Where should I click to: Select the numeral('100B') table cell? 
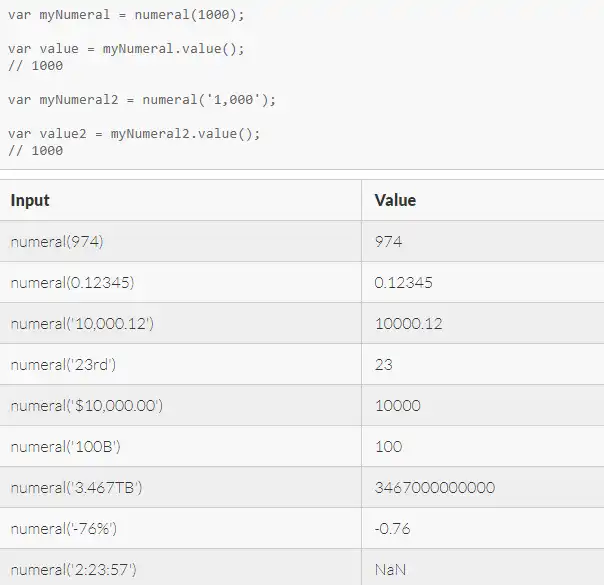coord(65,447)
